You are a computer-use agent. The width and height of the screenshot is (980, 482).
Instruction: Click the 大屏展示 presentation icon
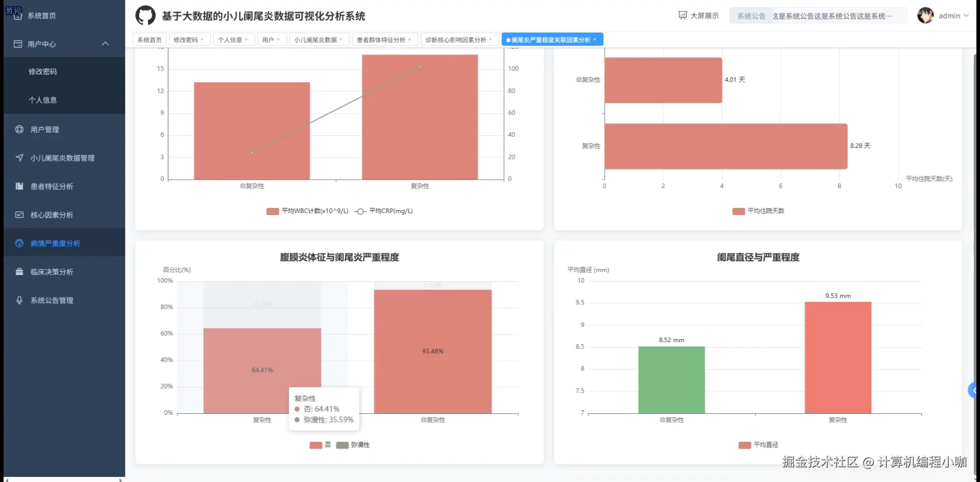683,15
